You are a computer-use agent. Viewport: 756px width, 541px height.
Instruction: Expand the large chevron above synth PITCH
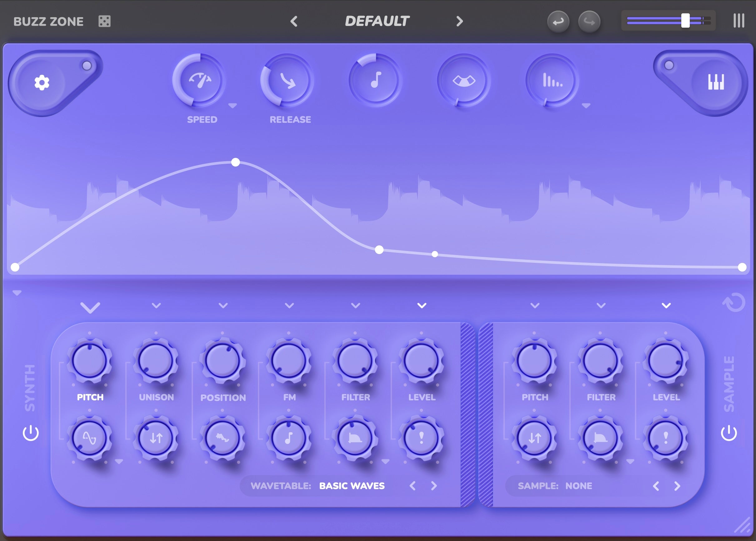[x=90, y=308]
